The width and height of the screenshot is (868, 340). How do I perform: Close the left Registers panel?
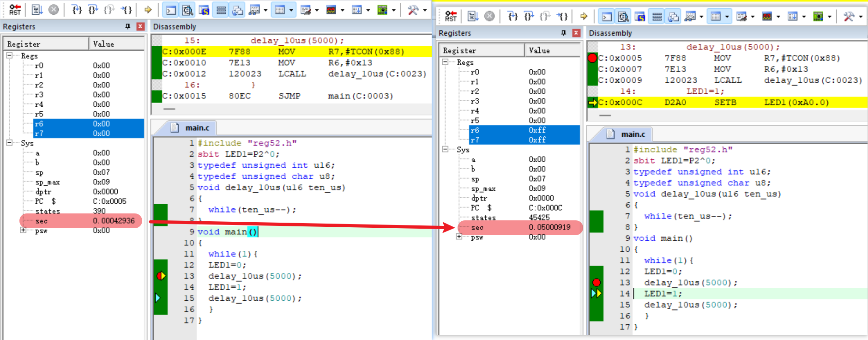click(x=140, y=26)
